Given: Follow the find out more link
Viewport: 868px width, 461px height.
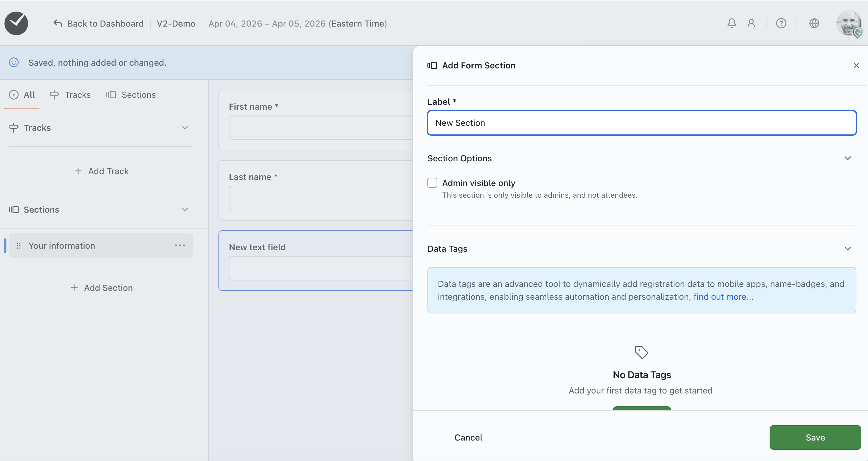Looking at the screenshot, I should point(723,297).
